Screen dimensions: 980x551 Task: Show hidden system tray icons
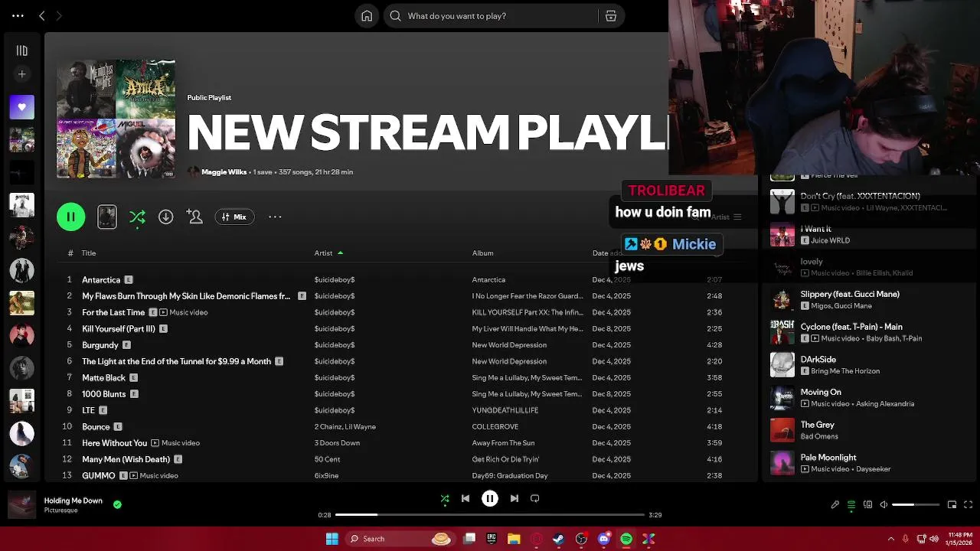890,540
